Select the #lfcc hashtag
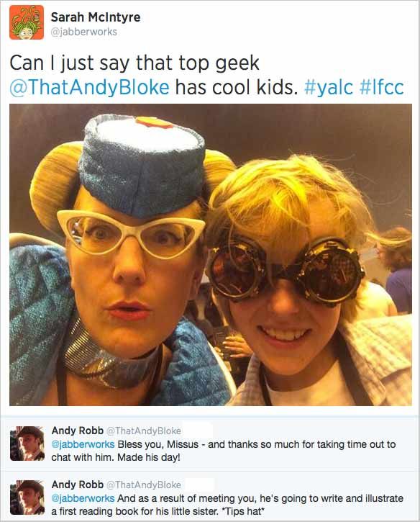This screenshot has height=522, width=420. point(382,87)
